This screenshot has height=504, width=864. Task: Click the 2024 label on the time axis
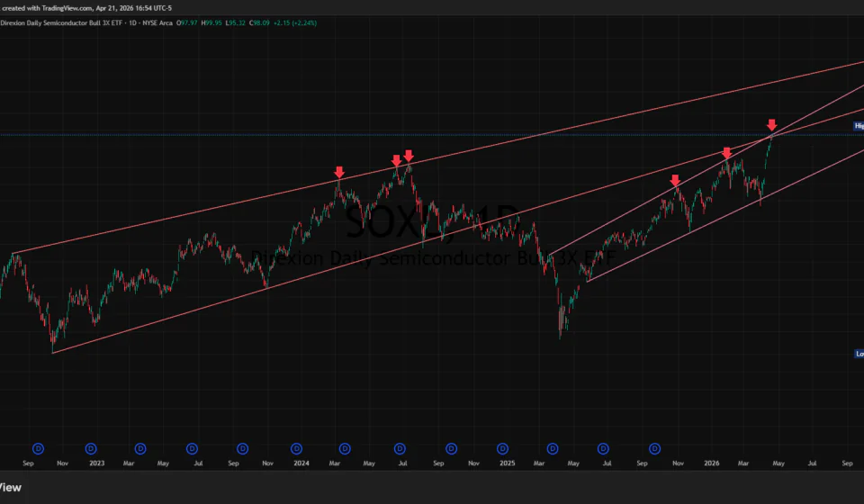coord(301,463)
